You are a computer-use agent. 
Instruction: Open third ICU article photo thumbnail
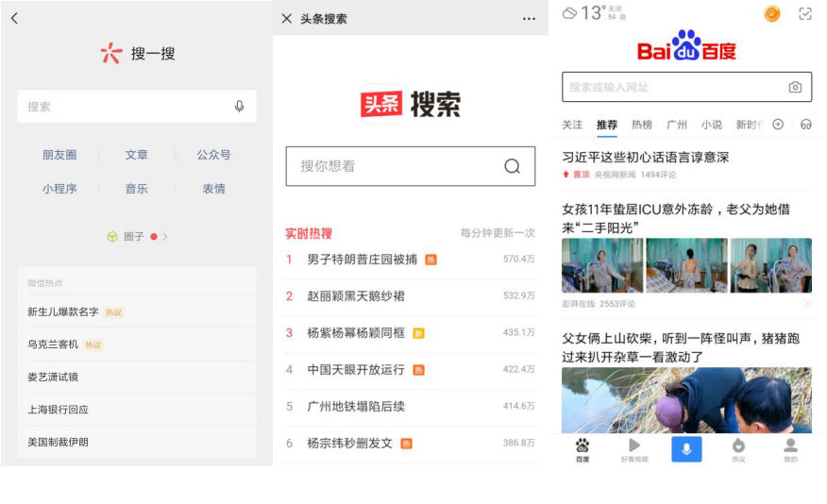point(771,265)
